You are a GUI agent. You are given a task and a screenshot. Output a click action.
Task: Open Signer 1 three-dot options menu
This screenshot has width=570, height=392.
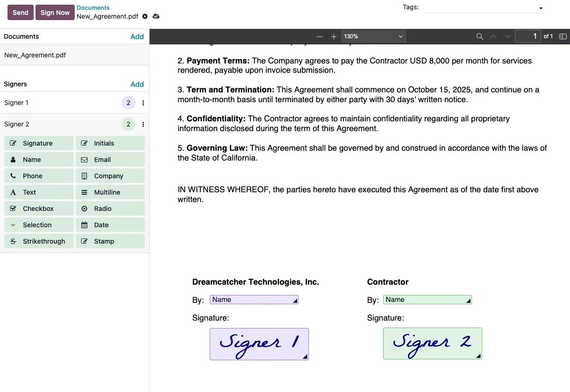(x=143, y=103)
